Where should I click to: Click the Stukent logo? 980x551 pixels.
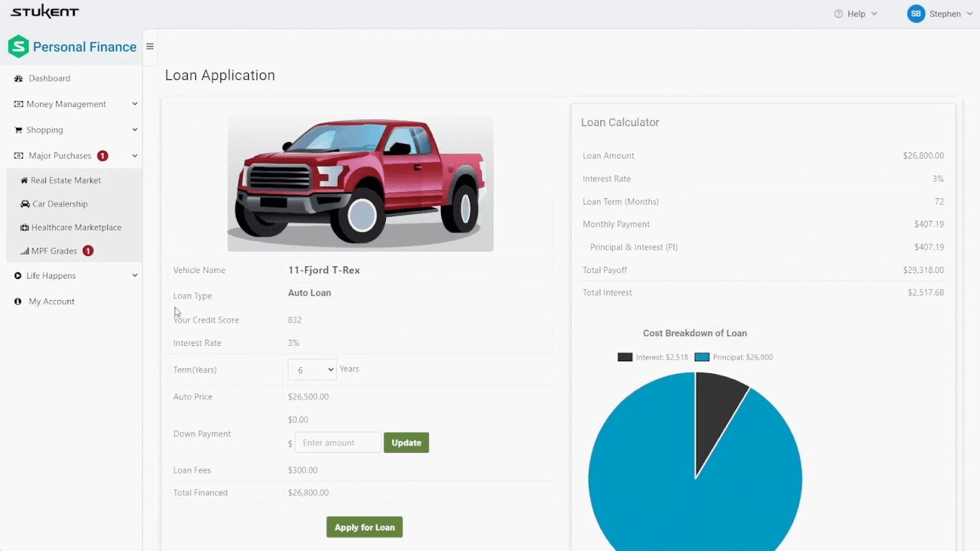tap(45, 12)
